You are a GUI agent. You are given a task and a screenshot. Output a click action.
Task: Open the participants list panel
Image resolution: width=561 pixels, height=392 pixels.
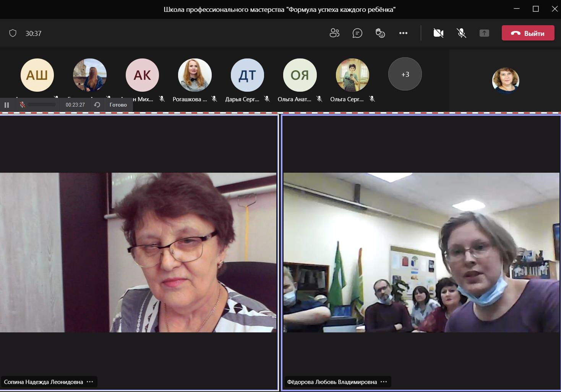(334, 33)
